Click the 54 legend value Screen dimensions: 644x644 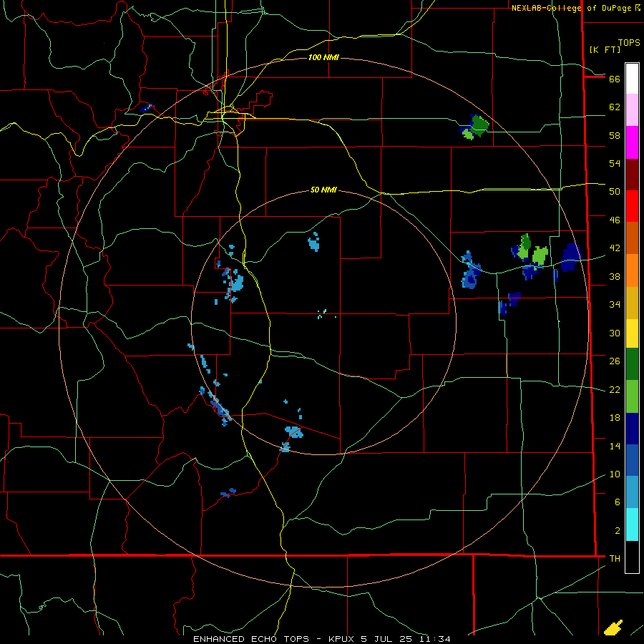[615, 163]
